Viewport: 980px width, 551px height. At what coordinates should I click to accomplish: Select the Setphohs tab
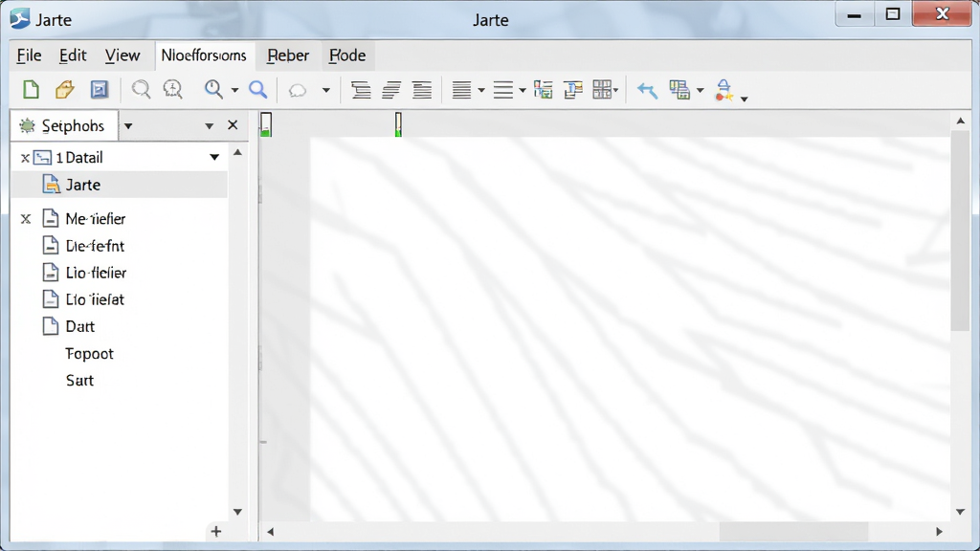coord(64,126)
